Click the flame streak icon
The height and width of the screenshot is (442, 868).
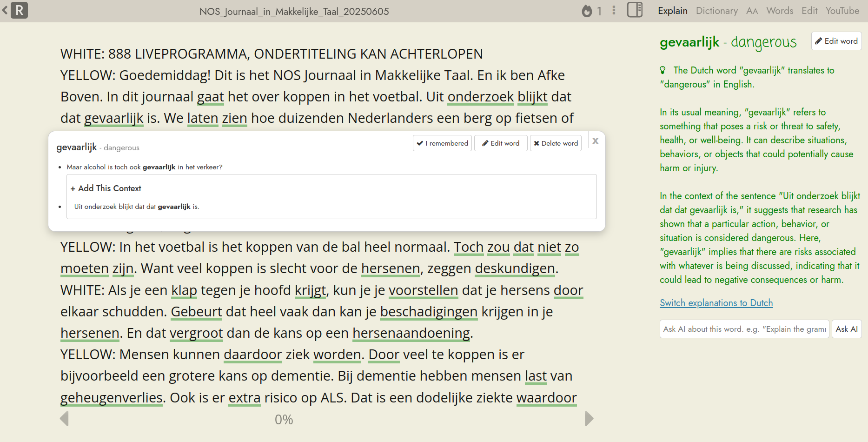tap(587, 11)
